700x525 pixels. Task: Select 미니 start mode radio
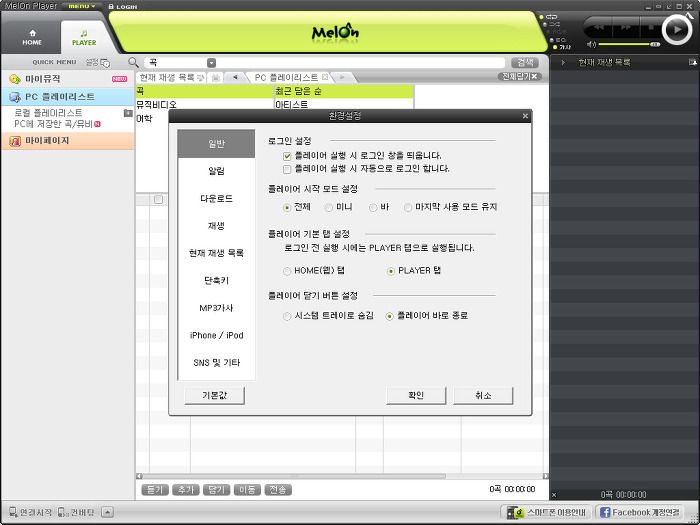tap(328, 208)
